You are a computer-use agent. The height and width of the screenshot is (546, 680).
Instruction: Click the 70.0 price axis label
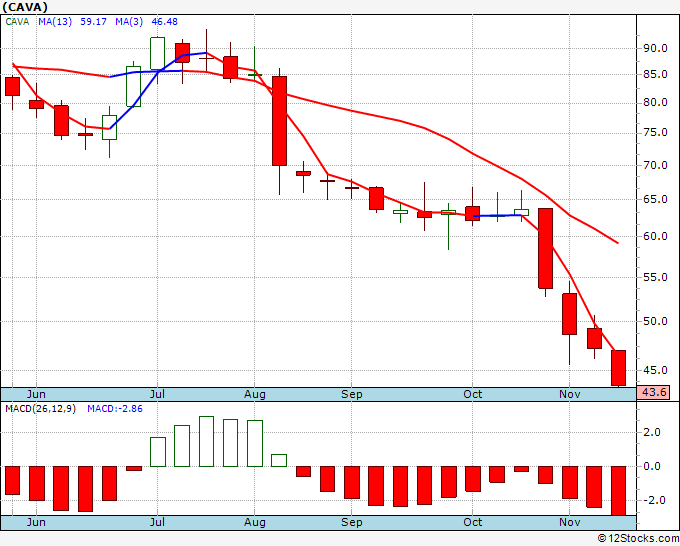tap(655, 165)
